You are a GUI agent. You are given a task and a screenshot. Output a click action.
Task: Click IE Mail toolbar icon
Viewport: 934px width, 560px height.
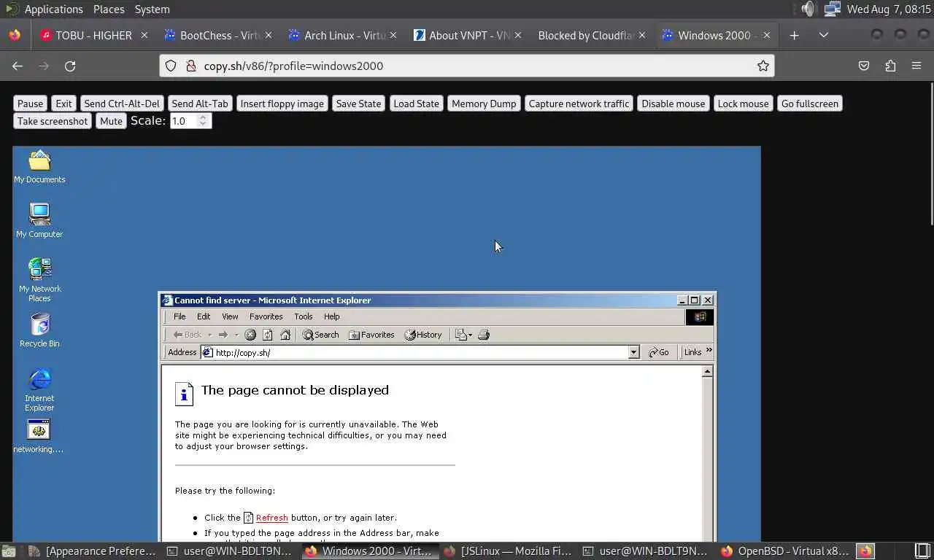(461, 335)
